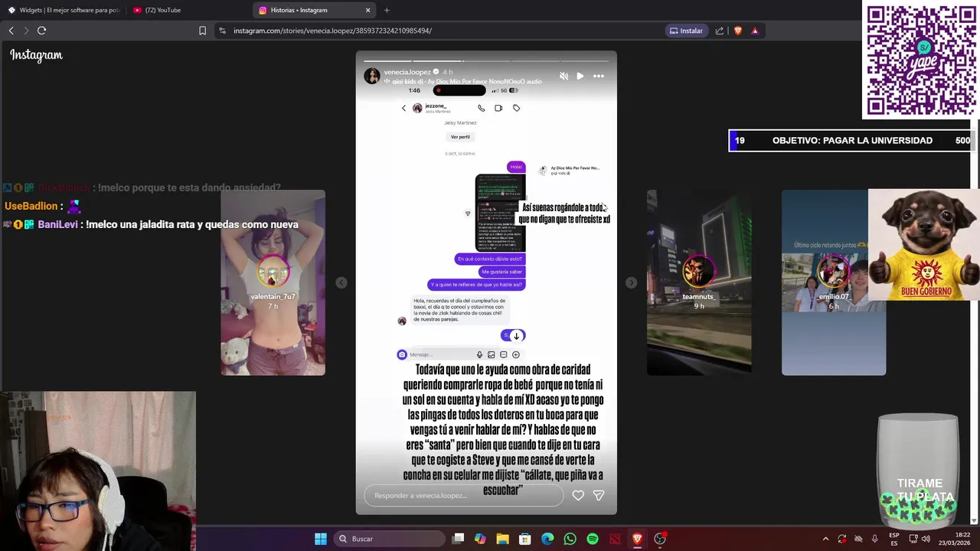Screen dimensions: 980x551
Task: View site information icon beside the URL
Action: 222,31
